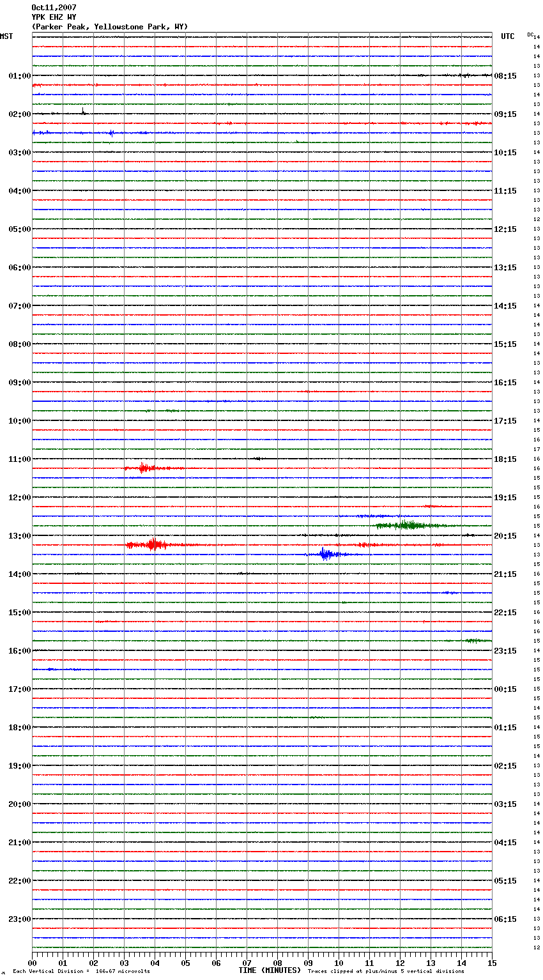Click the 10:15 UTC time label

click(505, 153)
